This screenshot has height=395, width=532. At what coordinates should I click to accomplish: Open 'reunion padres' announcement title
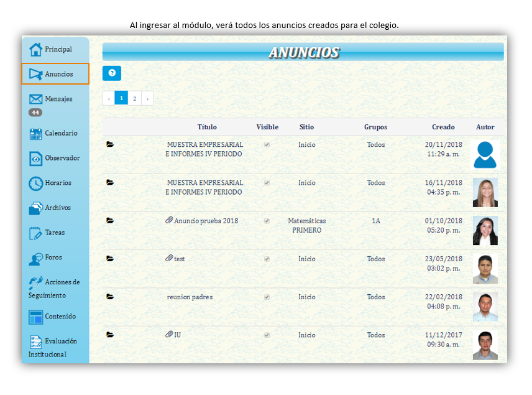pos(190,297)
